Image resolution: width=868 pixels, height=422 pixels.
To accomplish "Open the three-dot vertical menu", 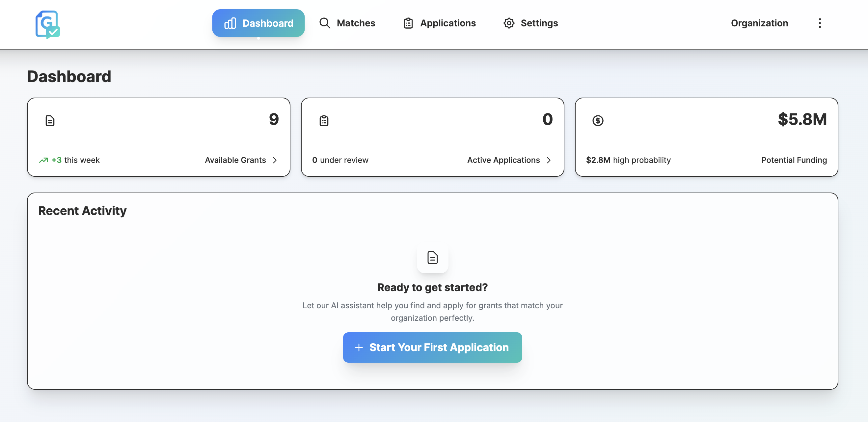I will coord(820,23).
